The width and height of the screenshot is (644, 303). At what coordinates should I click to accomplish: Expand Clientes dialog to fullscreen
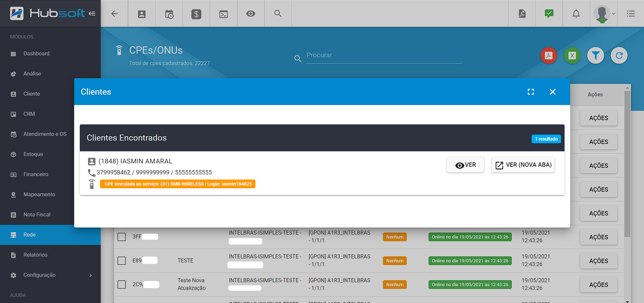(x=531, y=92)
